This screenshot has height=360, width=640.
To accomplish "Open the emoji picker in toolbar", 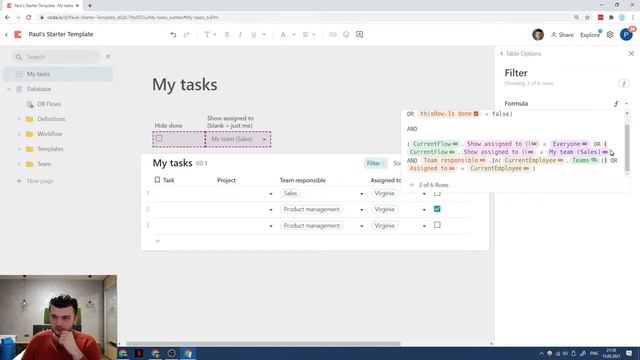I will [346, 35].
